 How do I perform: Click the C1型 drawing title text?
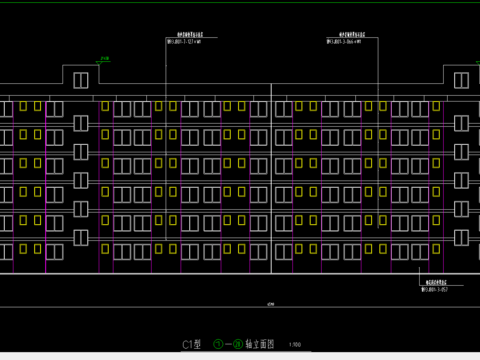pyautogui.click(x=191, y=344)
